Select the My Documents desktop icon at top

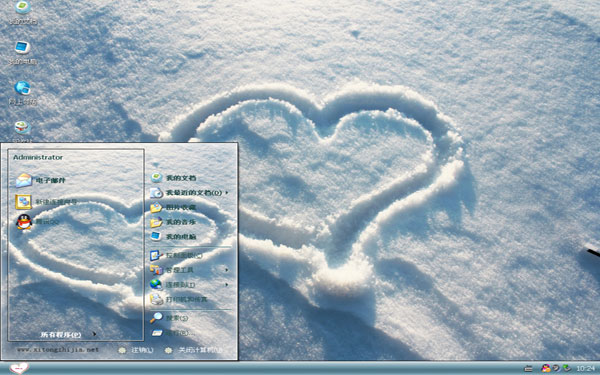click(x=23, y=12)
